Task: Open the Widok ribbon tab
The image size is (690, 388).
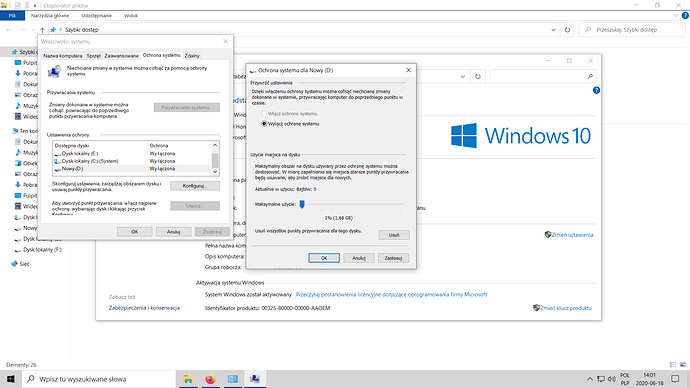Action: [x=131, y=15]
